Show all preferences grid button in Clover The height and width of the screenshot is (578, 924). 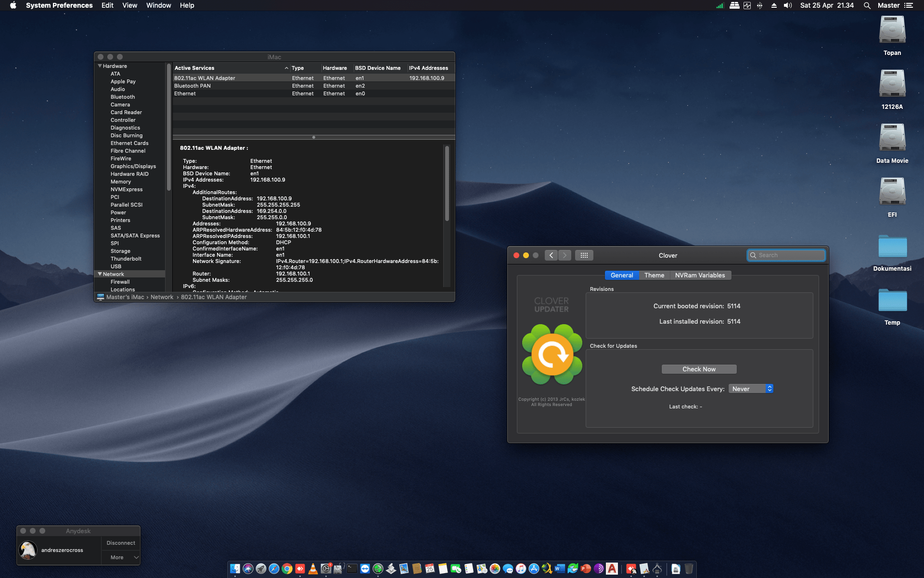(584, 255)
